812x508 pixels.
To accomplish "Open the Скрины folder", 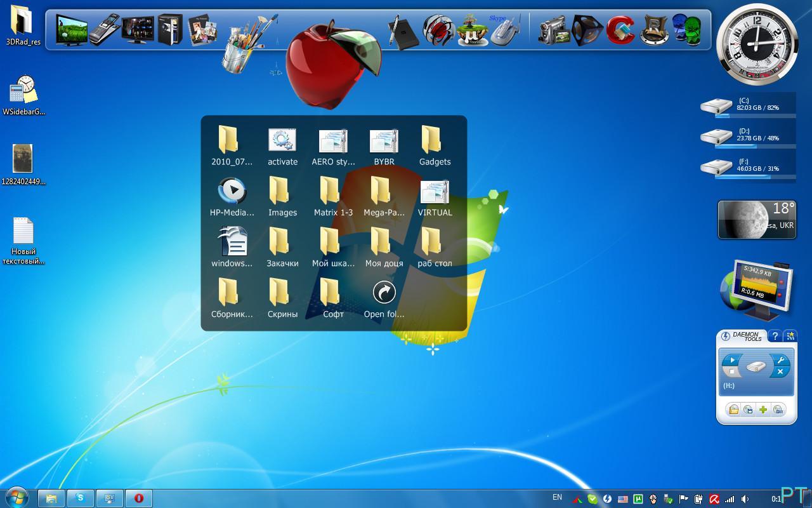I will coord(282,298).
